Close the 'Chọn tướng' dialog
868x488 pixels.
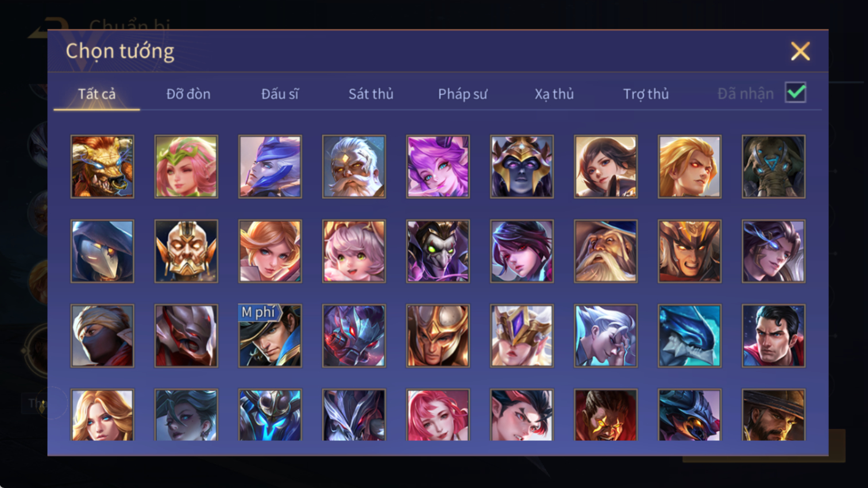pyautogui.click(x=800, y=51)
